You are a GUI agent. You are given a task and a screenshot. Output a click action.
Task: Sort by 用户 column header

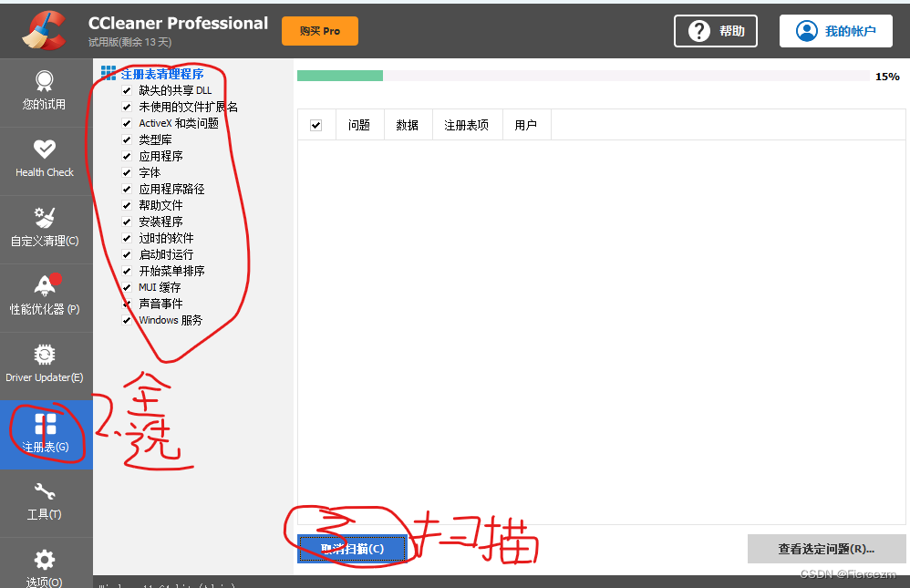point(526,125)
